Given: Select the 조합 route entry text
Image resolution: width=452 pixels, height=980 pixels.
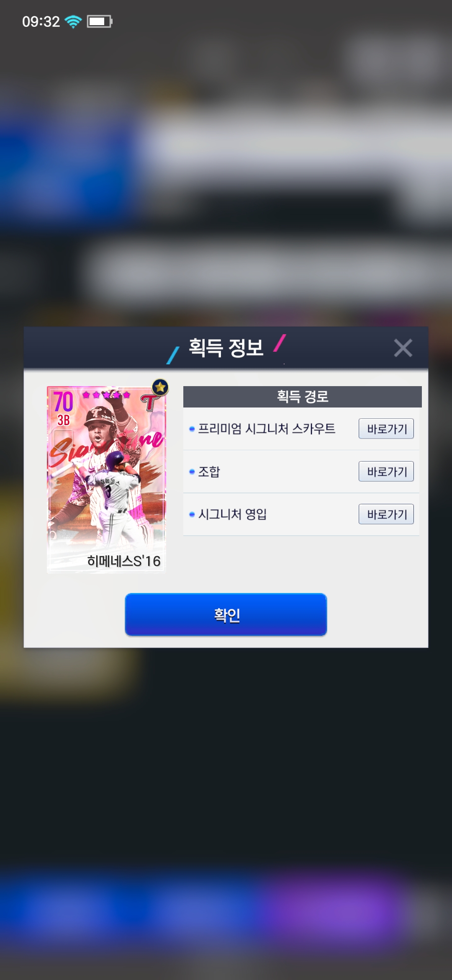Looking at the screenshot, I should coord(209,472).
